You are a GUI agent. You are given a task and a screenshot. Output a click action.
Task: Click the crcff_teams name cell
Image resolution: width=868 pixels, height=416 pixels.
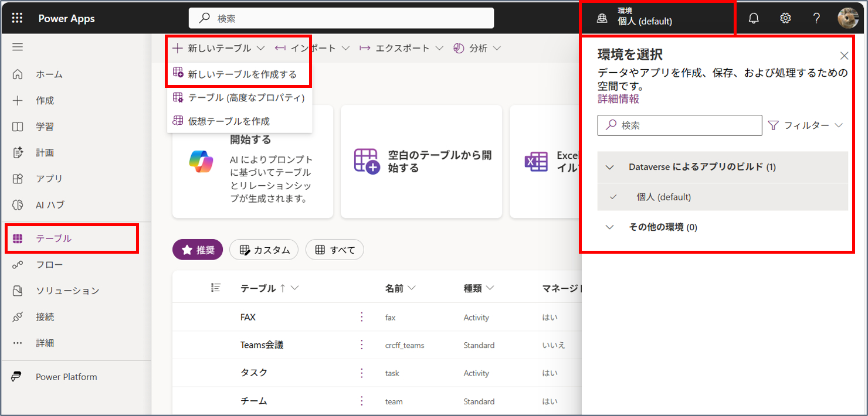point(405,346)
